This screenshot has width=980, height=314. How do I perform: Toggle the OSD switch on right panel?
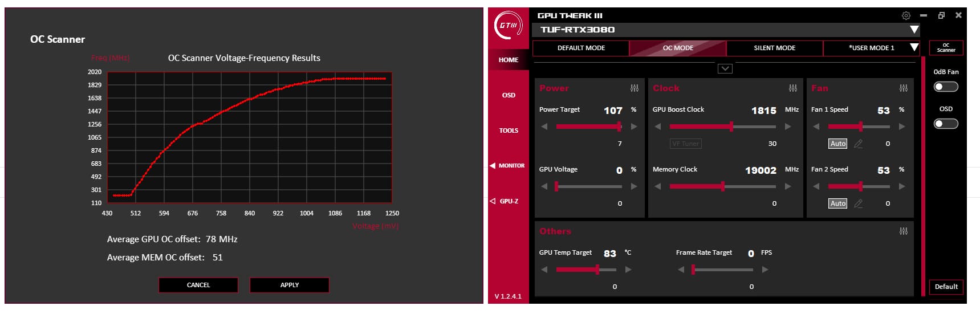[946, 124]
